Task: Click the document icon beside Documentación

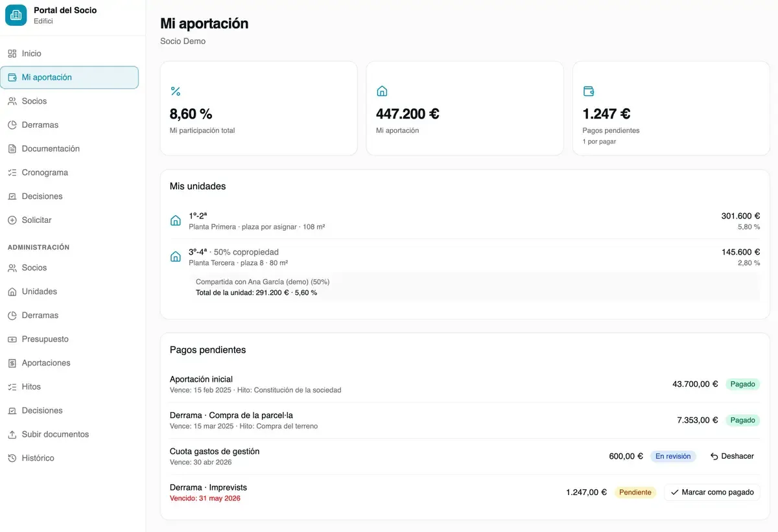Action: click(12, 149)
